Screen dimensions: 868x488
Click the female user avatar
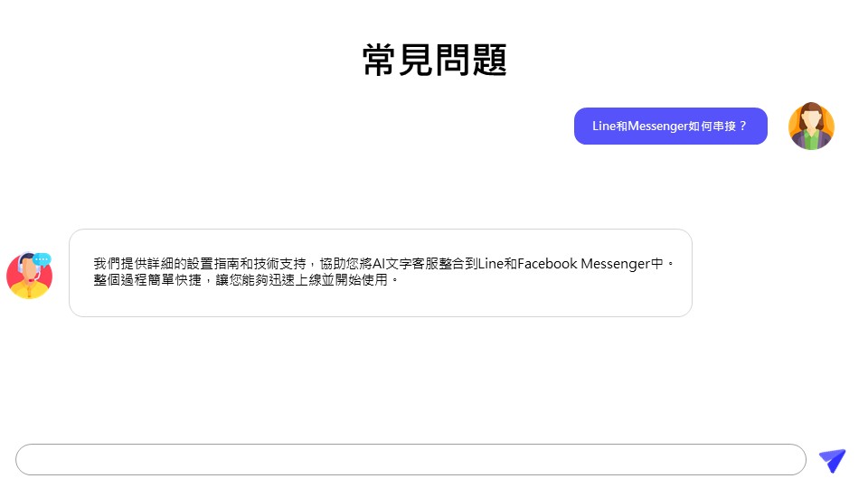click(x=811, y=126)
